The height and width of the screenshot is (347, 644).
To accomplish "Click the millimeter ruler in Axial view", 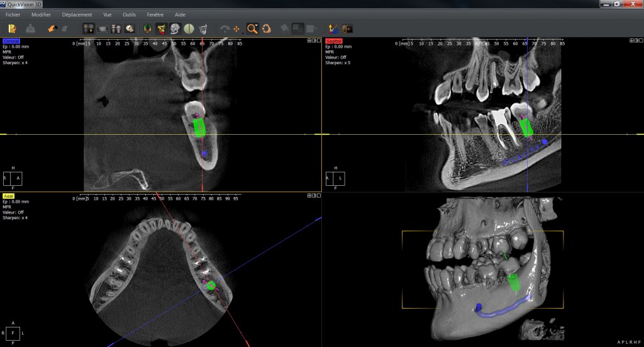I will (x=157, y=198).
